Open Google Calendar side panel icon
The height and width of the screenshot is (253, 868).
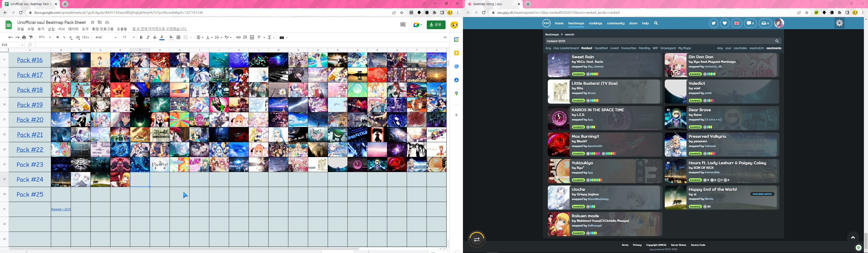coord(456,40)
